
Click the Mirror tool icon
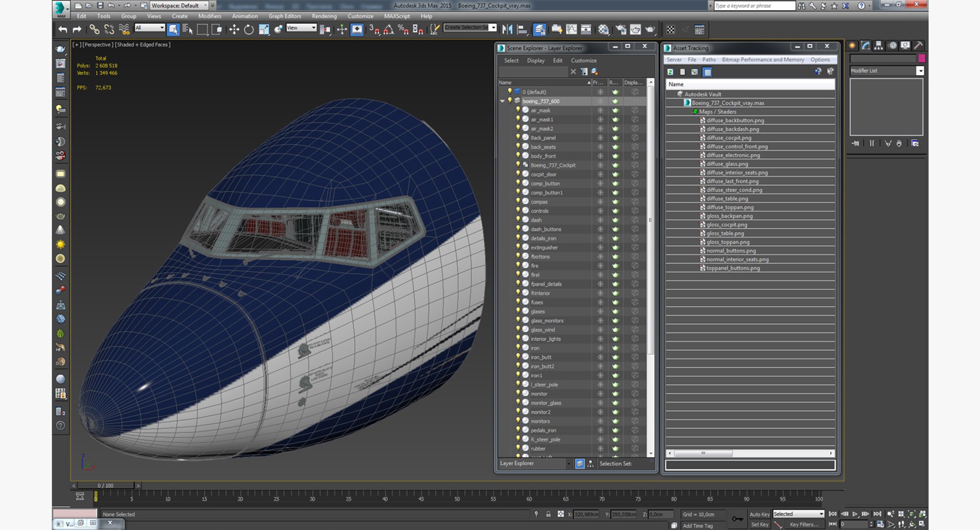point(507,30)
